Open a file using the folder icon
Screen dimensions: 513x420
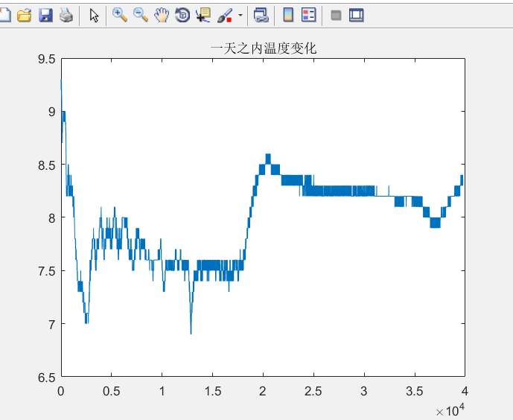pos(25,15)
